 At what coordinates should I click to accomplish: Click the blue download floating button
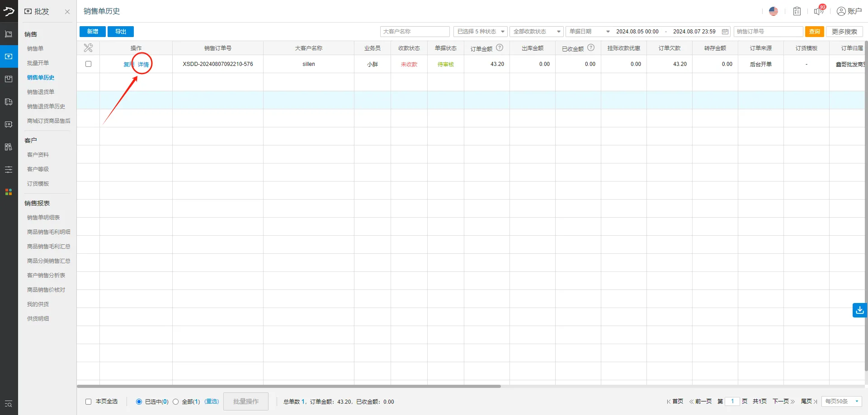tap(859, 310)
